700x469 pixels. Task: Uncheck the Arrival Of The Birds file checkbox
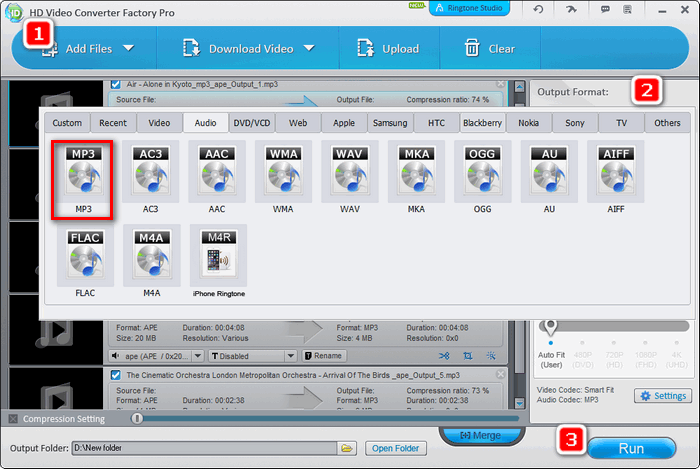click(x=116, y=375)
